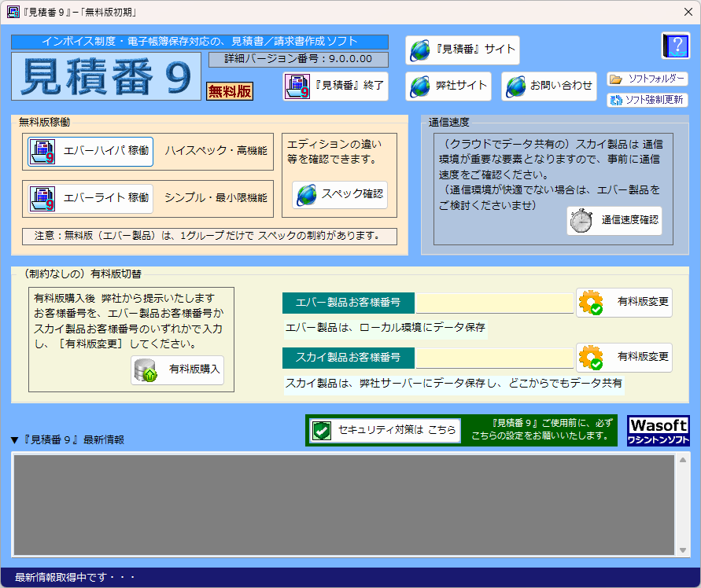Image resolution: width=701 pixels, height=588 pixels.
Task: Click the database icon on 有料版購入
Action: [146, 370]
